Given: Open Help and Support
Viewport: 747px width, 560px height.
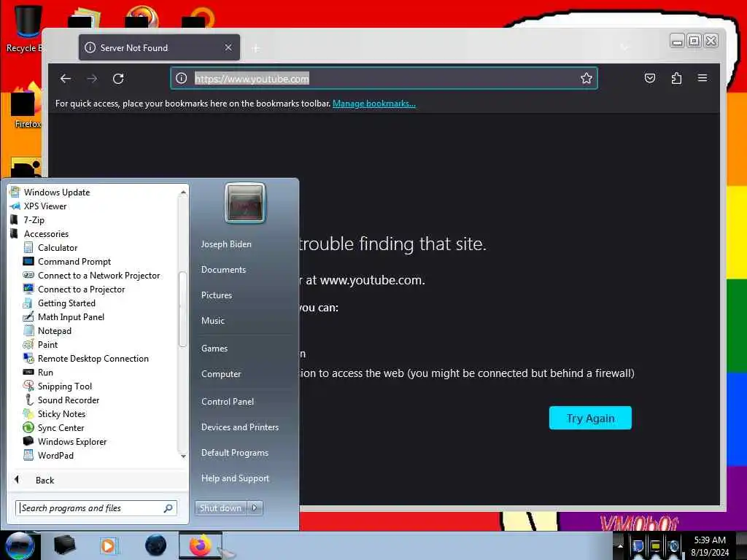Looking at the screenshot, I should click(235, 478).
